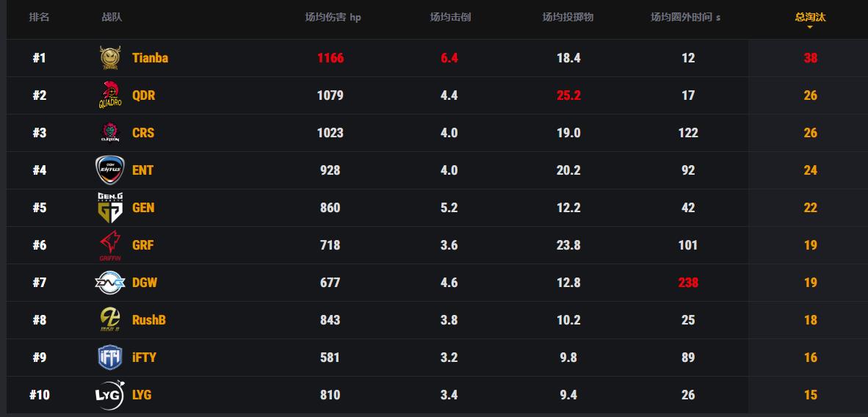This screenshot has height=417, width=868.
Task: Click the RushB team logo
Action: click(x=110, y=320)
